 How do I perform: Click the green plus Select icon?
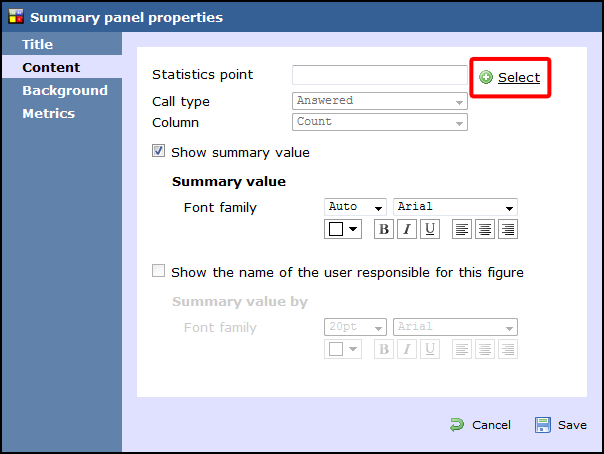486,78
